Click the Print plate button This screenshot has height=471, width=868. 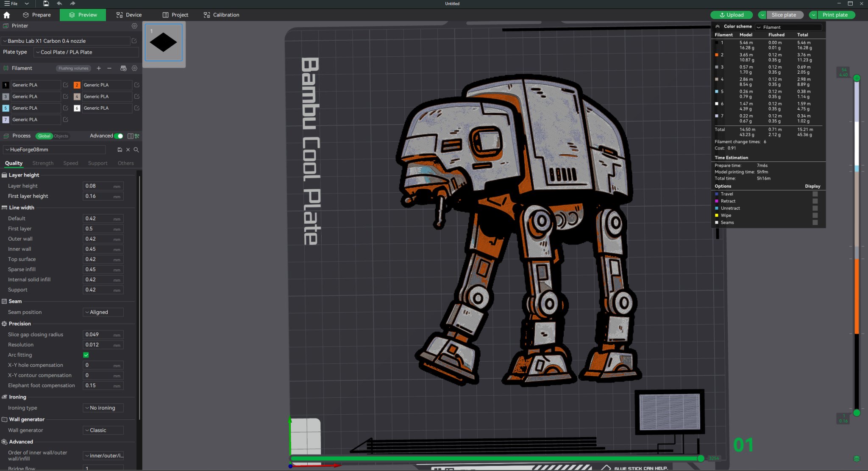point(835,15)
